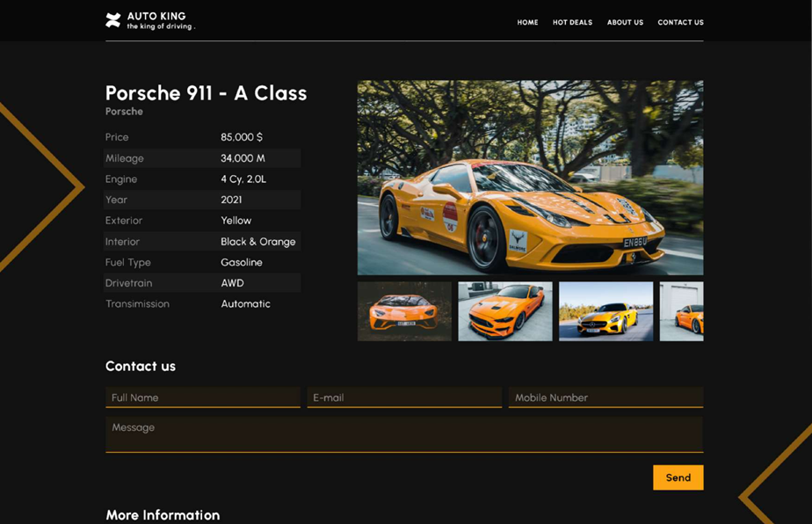
Task: Click the 'Mileage' row label
Action: pyautogui.click(x=124, y=158)
